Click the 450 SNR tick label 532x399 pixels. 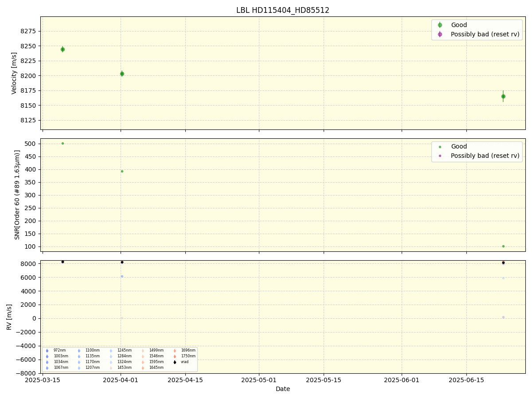click(31, 156)
